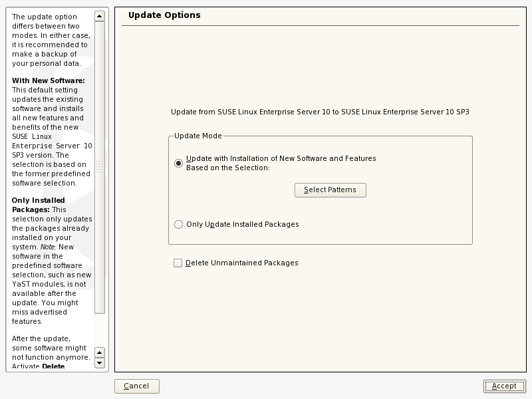Click the Update Options heading

coord(164,15)
